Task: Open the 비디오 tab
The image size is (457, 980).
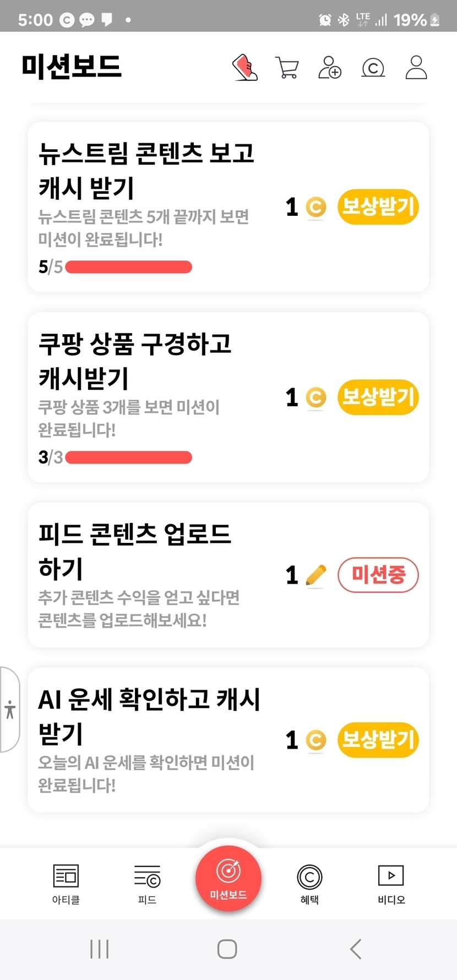Action: pos(391,884)
